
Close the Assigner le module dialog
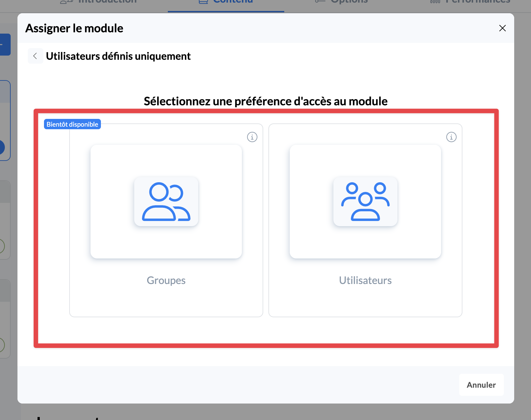click(x=502, y=28)
